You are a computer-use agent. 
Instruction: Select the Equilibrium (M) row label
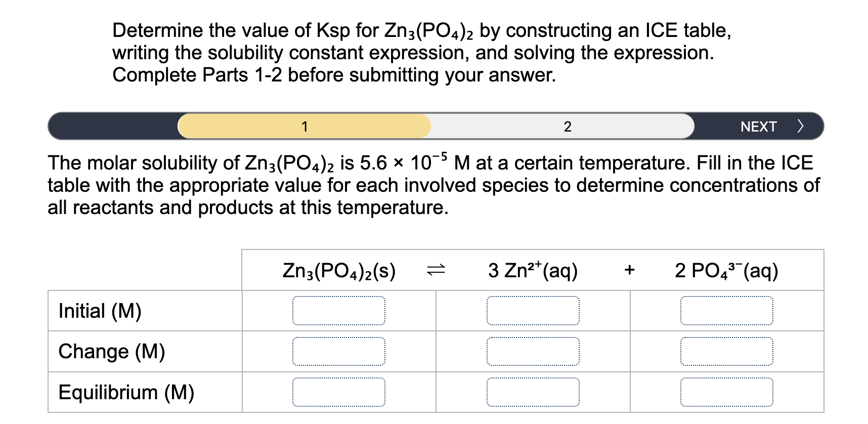126,392
